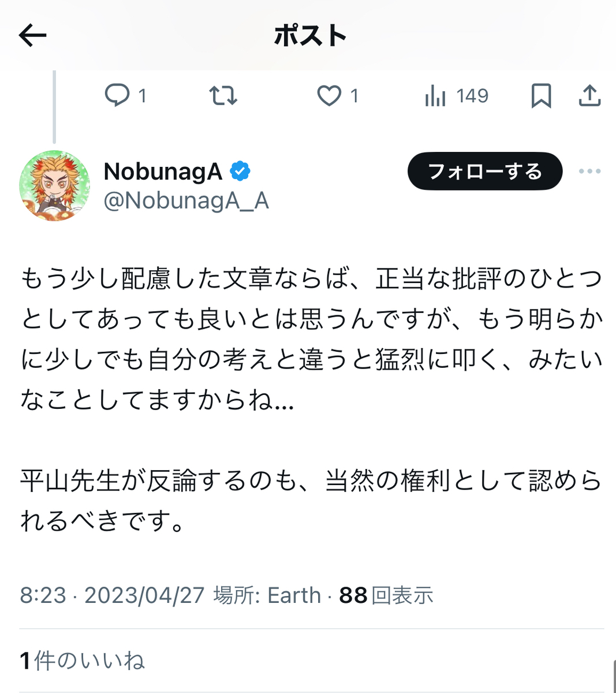Open the @NobunagA_A handle link
This screenshot has height=693, width=616.
click(x=186, y=201)
